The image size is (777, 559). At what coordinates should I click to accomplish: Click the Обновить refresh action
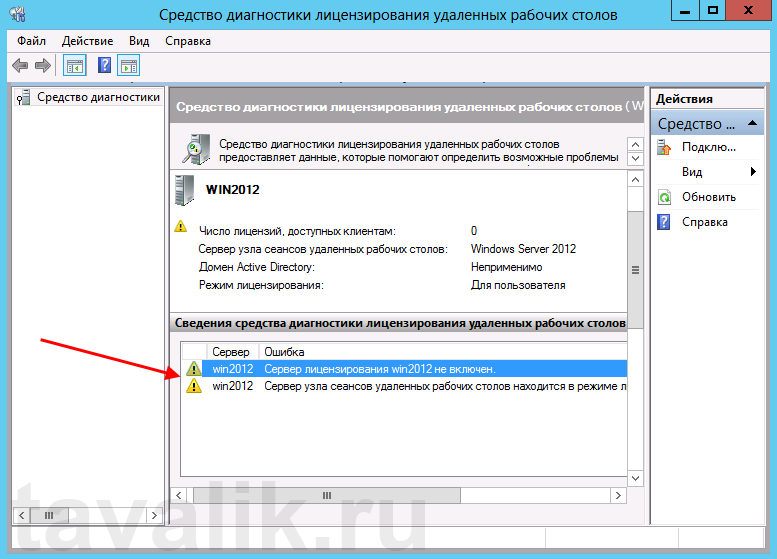tap(708, 197)
